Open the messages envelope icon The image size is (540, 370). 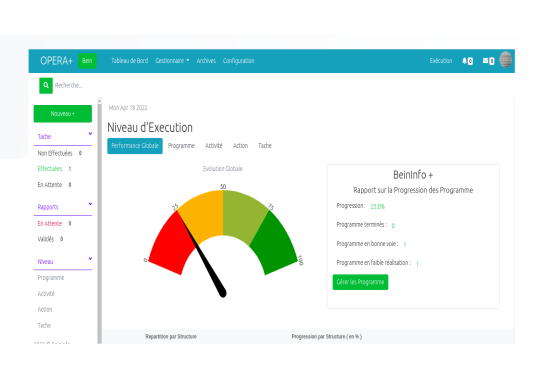click(x=486, y=61)
